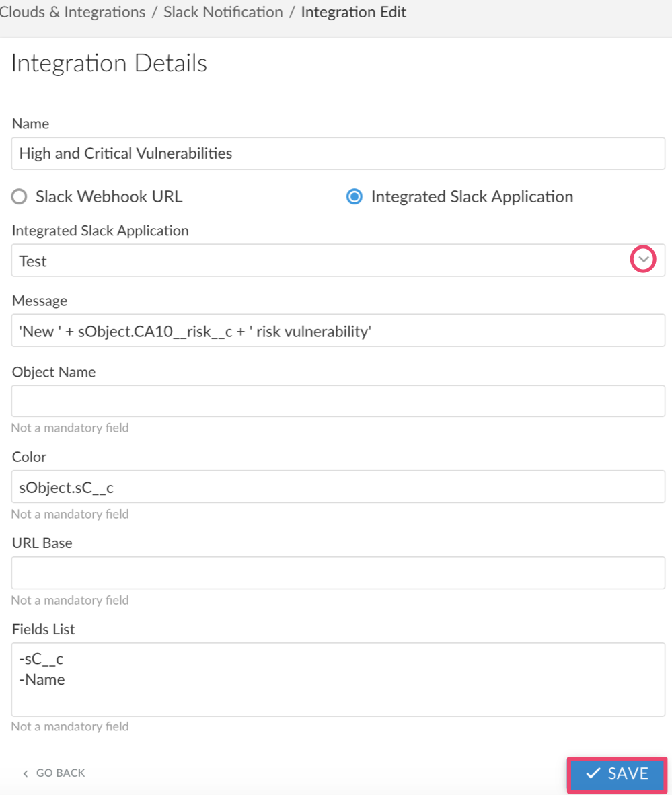Click the Fields List label
Image resolution: width=672 pixels, height=795 pixels.
[44, 630]
